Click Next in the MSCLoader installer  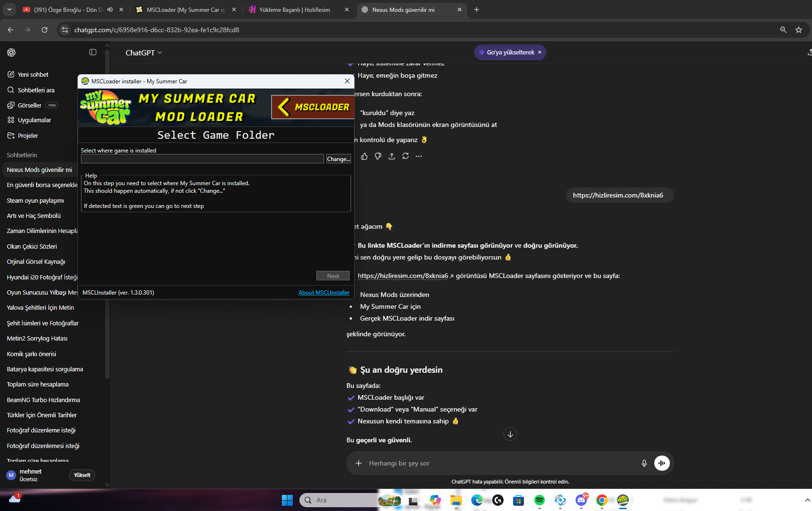333,276
